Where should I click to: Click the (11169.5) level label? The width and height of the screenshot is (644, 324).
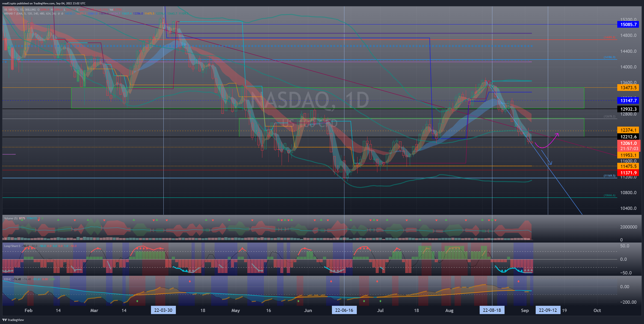tap(609, 176)
